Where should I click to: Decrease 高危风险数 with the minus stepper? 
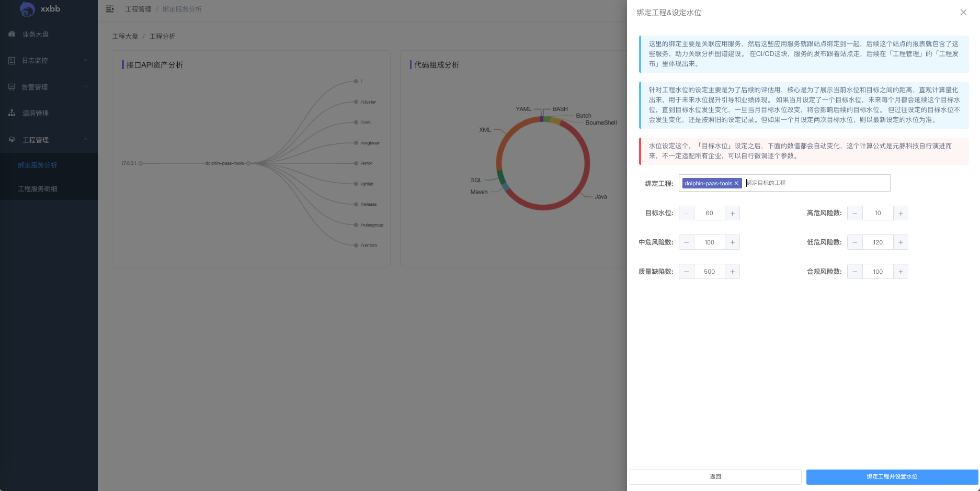(x=854, y=213)
